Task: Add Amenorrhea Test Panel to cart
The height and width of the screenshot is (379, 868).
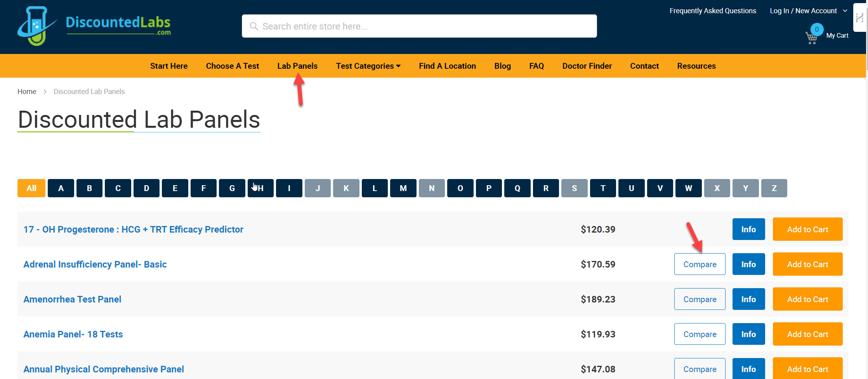Action: point(807,299)
